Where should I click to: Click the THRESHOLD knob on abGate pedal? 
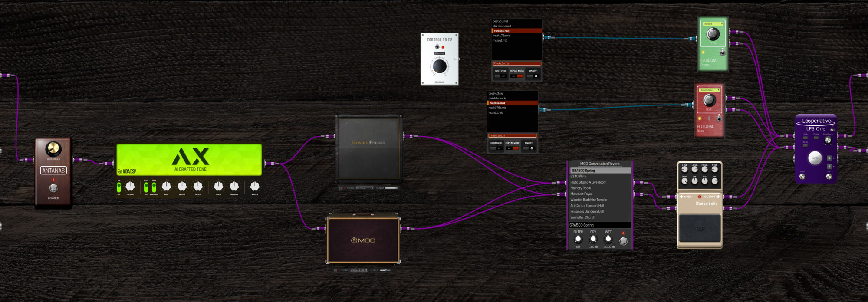(x=53, y=149)
